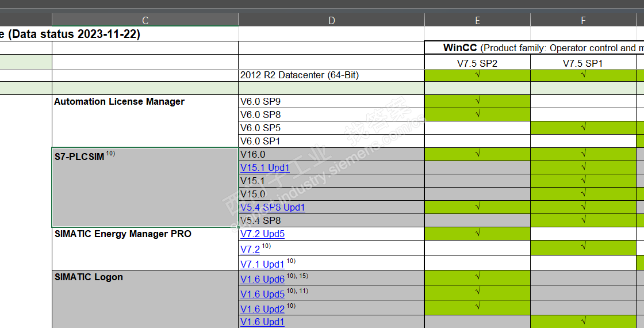The height and width of the screenshot is (328, 644).
Task: Select the V7.5 SP2 checkmark for V1.6 Upd2
Action: click(477, 308)
